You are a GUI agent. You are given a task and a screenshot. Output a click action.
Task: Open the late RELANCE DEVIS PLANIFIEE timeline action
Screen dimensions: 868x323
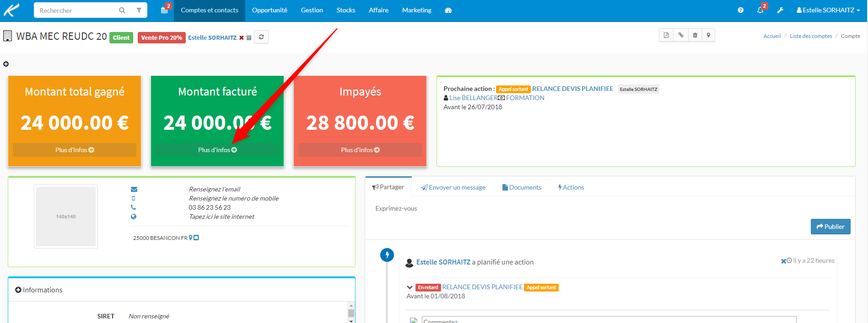pos(482,287)
